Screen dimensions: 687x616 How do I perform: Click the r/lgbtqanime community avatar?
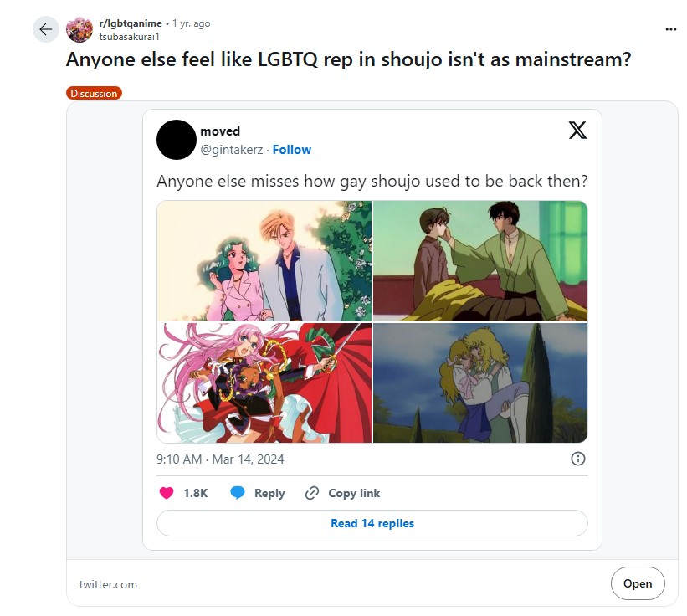pos(79,29)
